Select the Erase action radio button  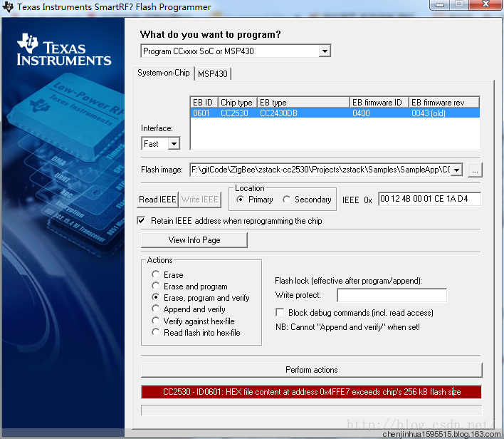pos(156,274)
